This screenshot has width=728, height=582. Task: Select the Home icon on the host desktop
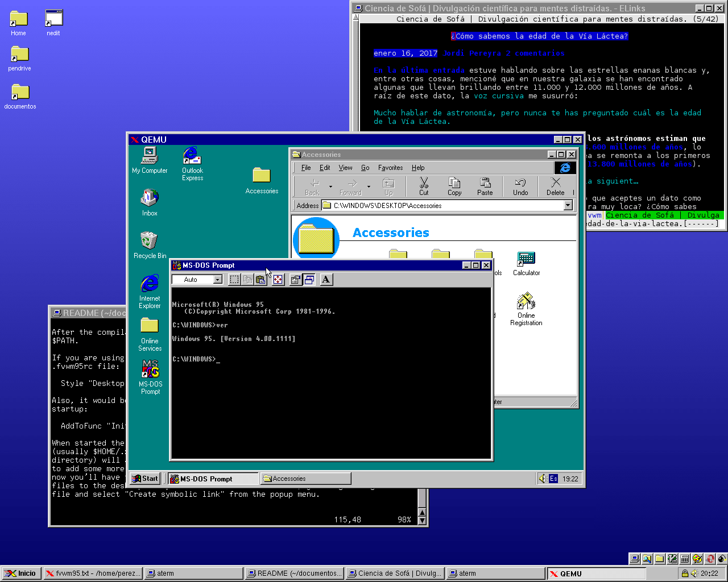pos(19,23)
